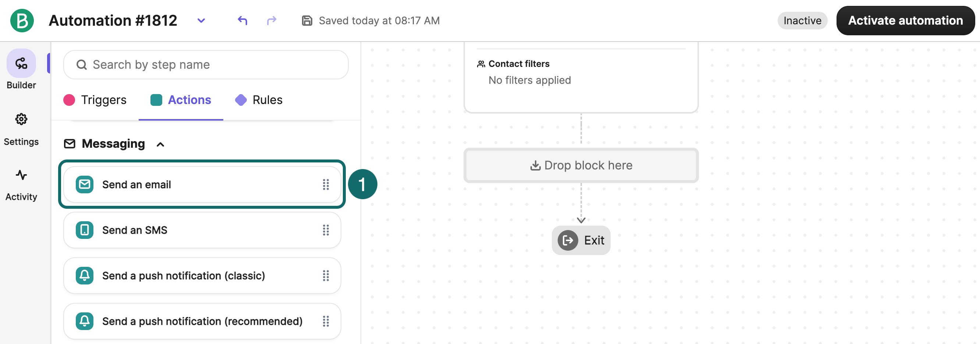This screenshot has height=344, width=980.
Task: Grab drag handle of Send an SMS
Action: 326,230
